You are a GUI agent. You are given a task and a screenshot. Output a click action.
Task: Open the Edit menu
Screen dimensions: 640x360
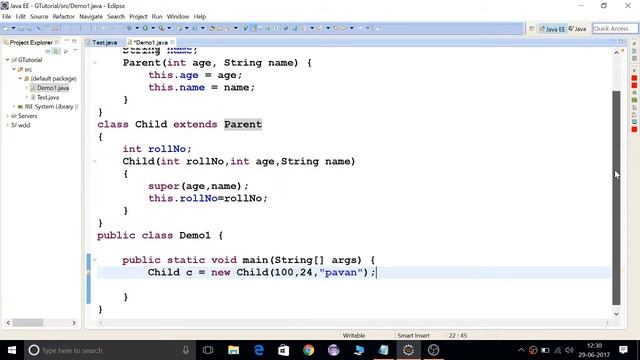click(20, 16)
